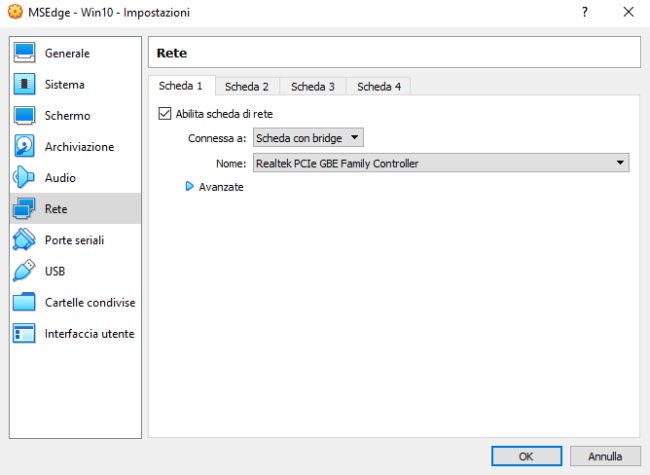
Task: Click the help question mark button
Action: (583, 13)
